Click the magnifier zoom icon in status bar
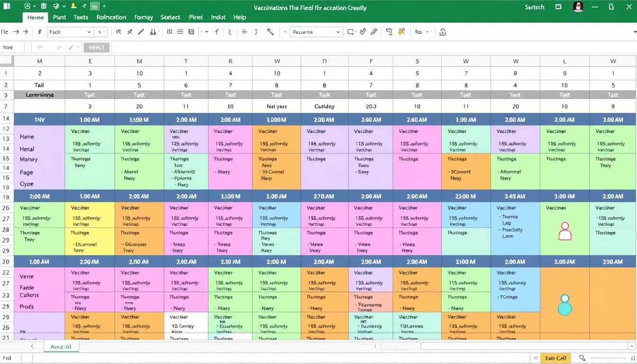The height and width of the screenshot is (364, 637). [582, 358]
